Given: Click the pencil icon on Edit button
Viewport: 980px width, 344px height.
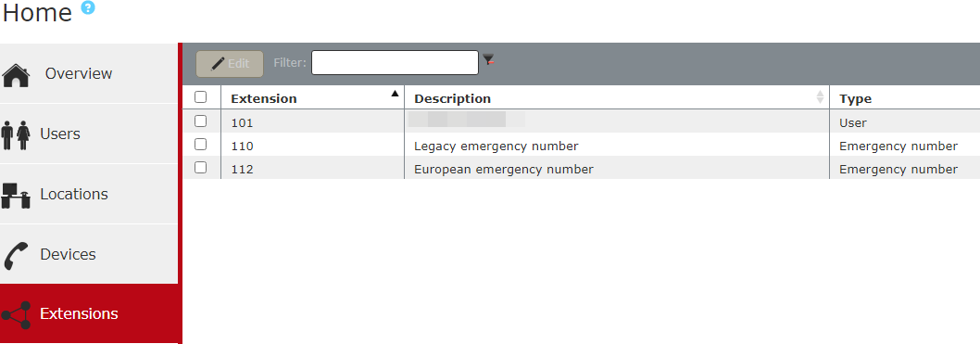Looking at the screenshot, I should coord(218,63).
